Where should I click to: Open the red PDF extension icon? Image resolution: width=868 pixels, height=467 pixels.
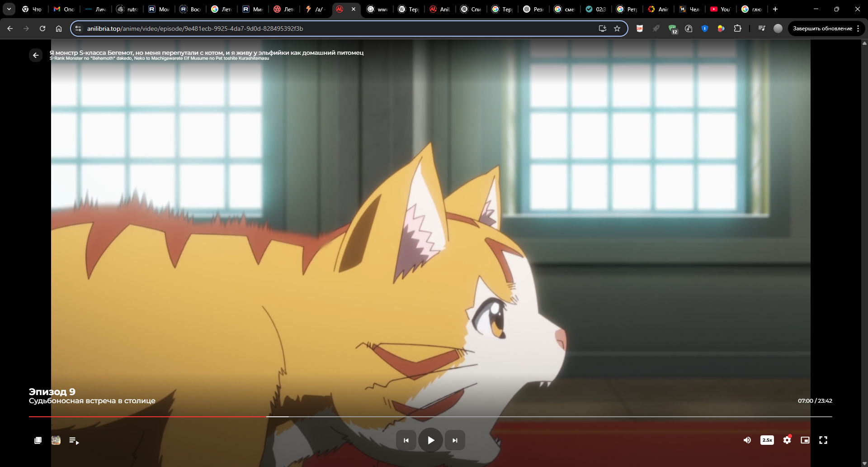tap(640, 29)
